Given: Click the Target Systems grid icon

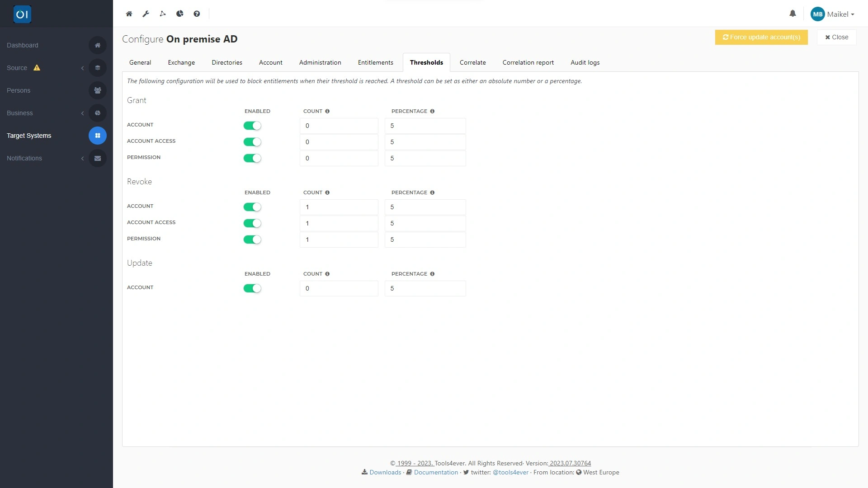Looking at the screenshot, I should (x=97, y=136).
